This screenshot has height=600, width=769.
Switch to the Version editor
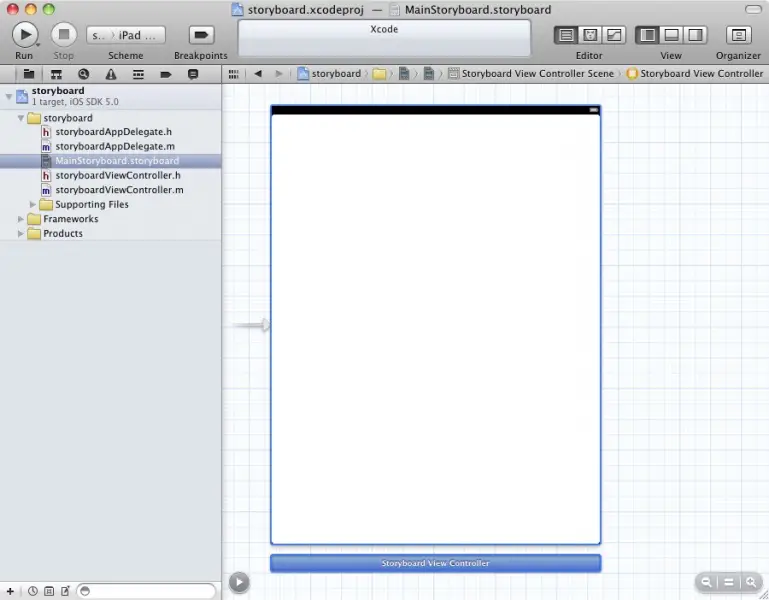pos(613,35)
